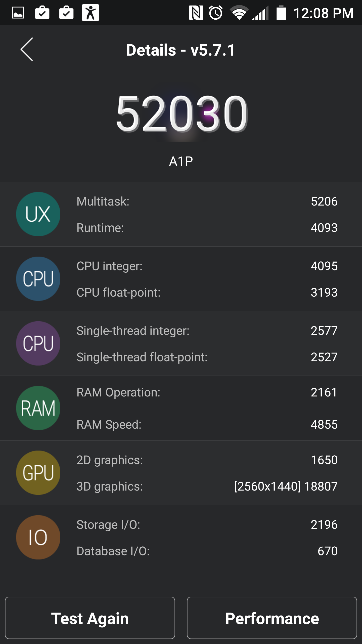Select the 3D graphics result row
This screenshot has height=644, width=362.
207,486
